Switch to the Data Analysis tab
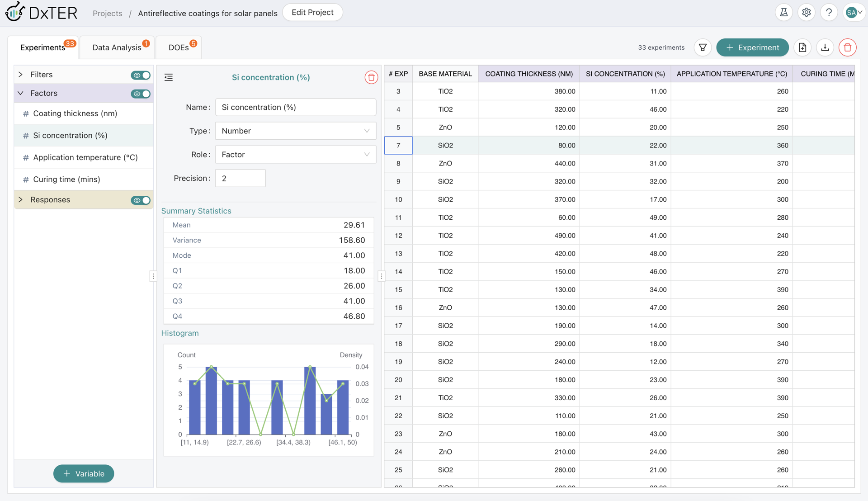The width and height of the screenshot is (868, 501). [x=117, y=47]
